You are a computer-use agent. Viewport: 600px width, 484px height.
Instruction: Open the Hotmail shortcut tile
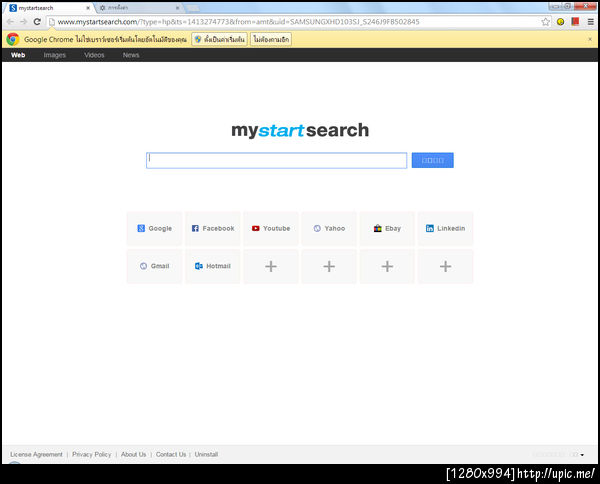click(x=213, y=266)
